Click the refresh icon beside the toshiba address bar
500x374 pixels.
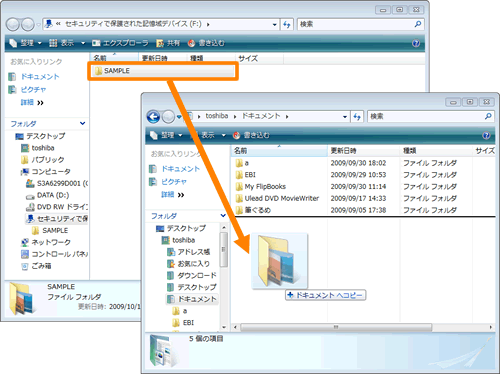pos(357,117)
